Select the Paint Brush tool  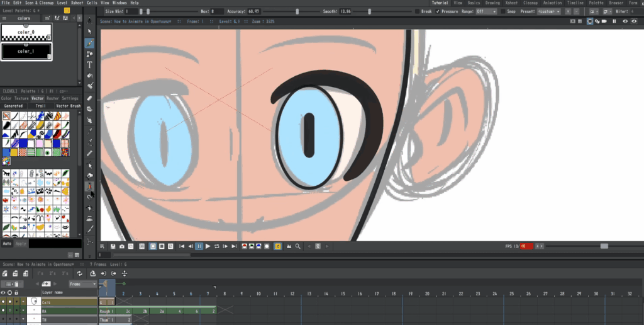click(89, 86)
